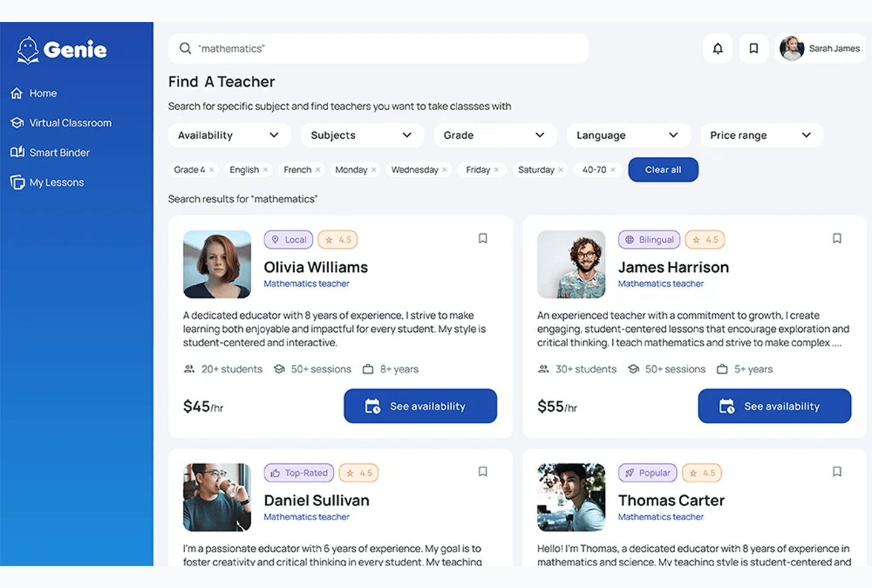This screenshot has width=872, height=588.
Task: See availability for Olivia Williams
Action: coord(420,406)
